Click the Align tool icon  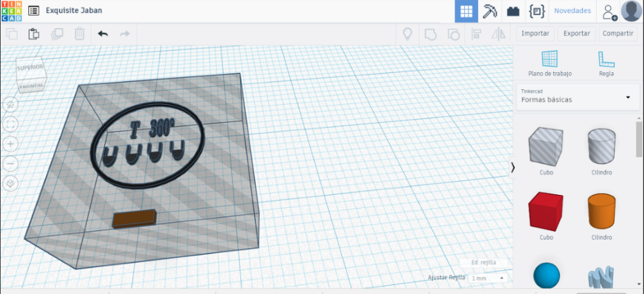476,33
